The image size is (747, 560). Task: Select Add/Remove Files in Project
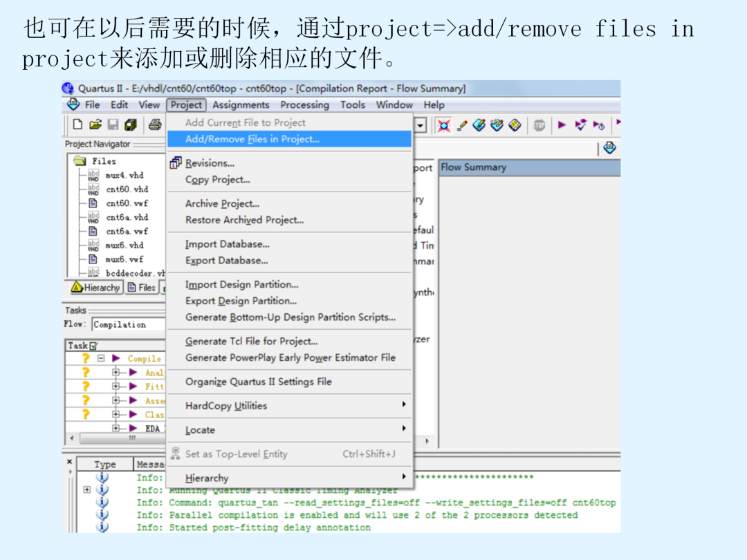(x=289, y=139)
